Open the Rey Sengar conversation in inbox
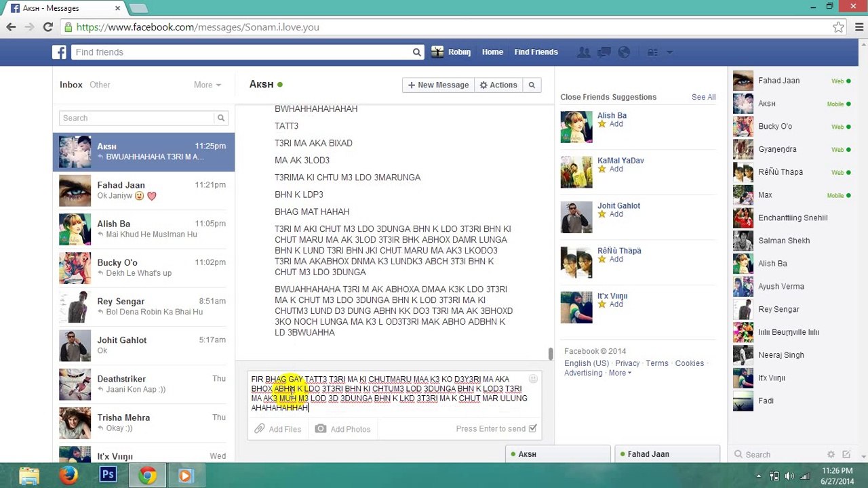 (144, 306)
